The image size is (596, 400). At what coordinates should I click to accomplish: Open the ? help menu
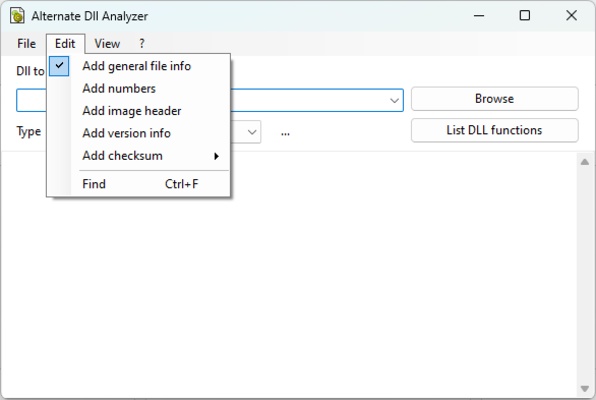tap(142, 44)
